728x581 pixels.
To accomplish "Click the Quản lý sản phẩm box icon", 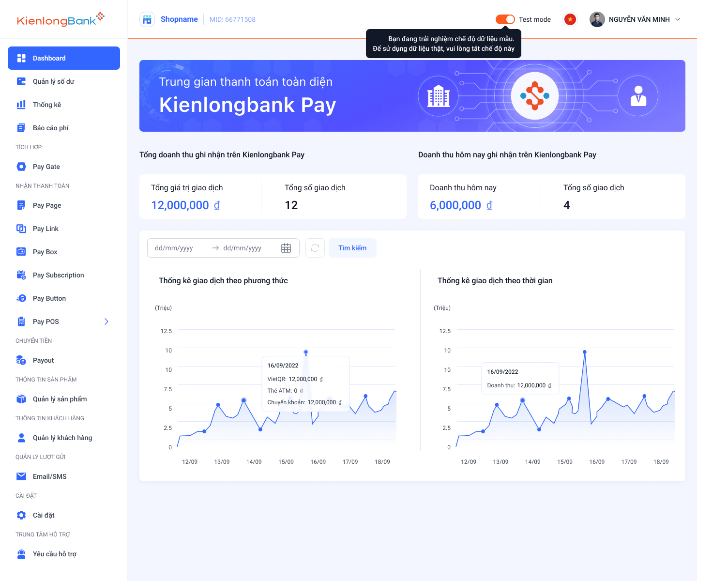I will tap(21, 399).
